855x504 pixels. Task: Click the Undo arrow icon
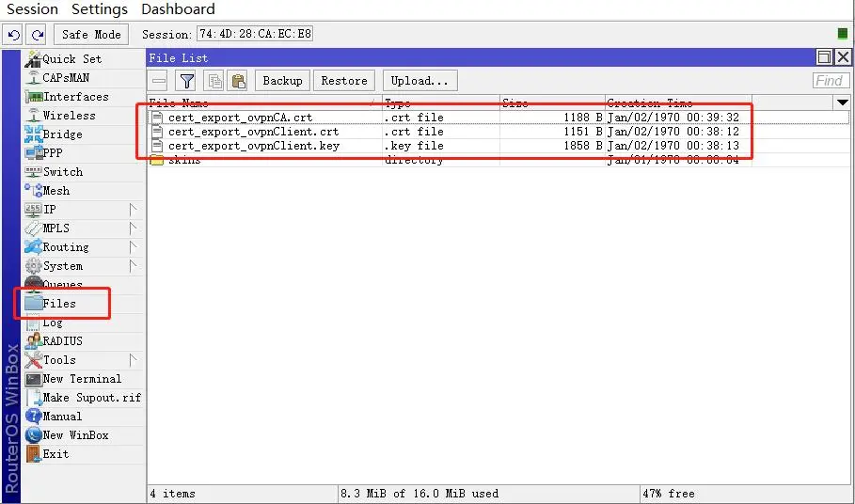(x=14, y=35)
